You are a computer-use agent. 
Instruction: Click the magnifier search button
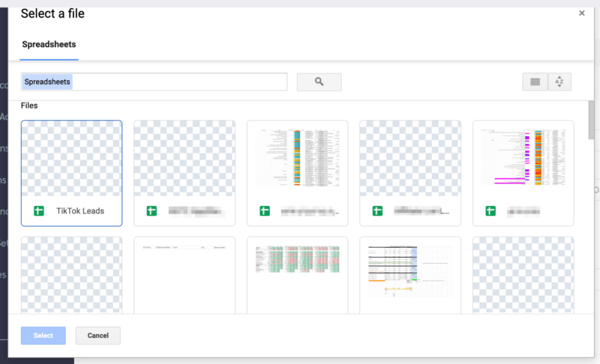point(319,82)
